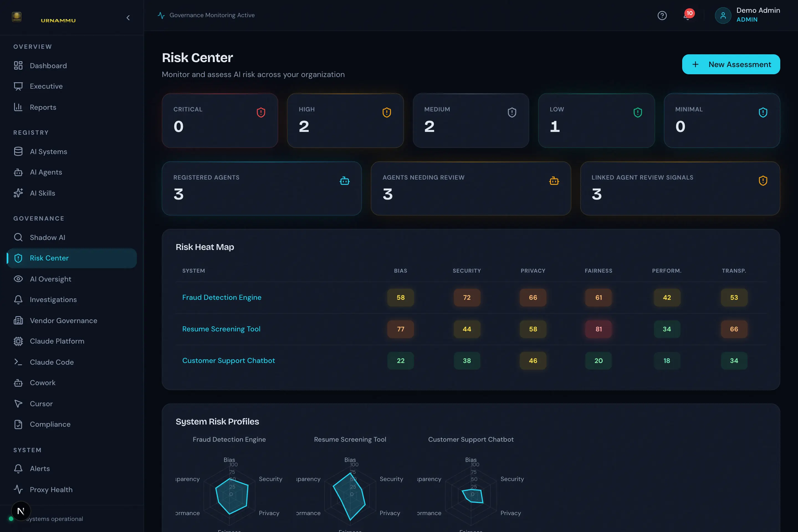This screenshot has width=798, height=532.
Task: Click the Claude Platform chip icon
Action: click(18, 341)
